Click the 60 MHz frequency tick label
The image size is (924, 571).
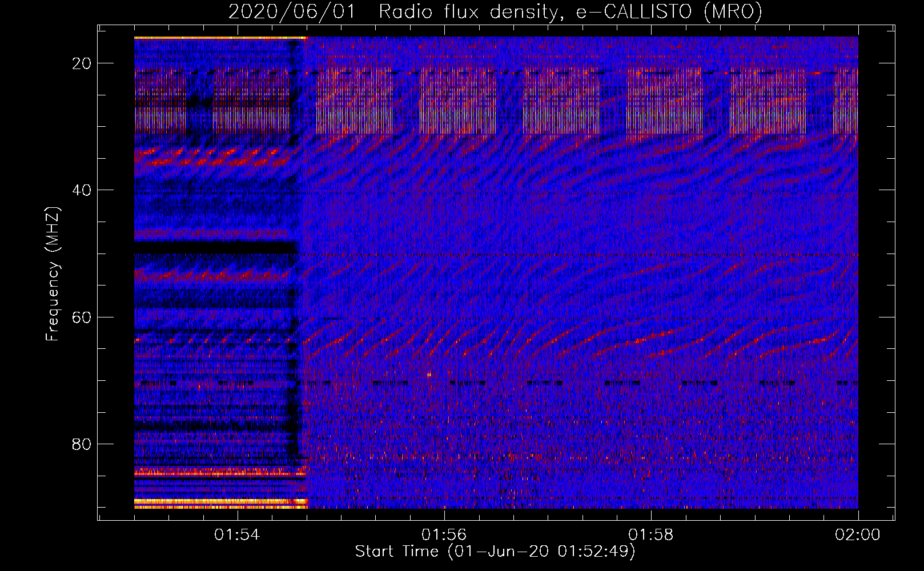pos(82,317)
